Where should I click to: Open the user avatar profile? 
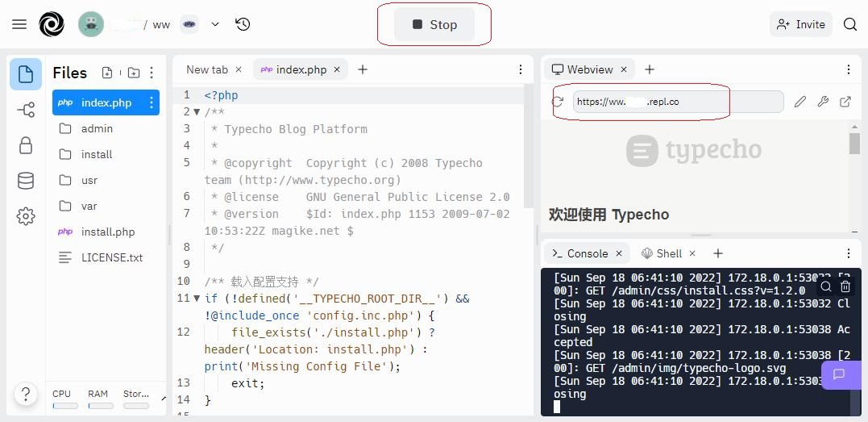click(91, 24)
